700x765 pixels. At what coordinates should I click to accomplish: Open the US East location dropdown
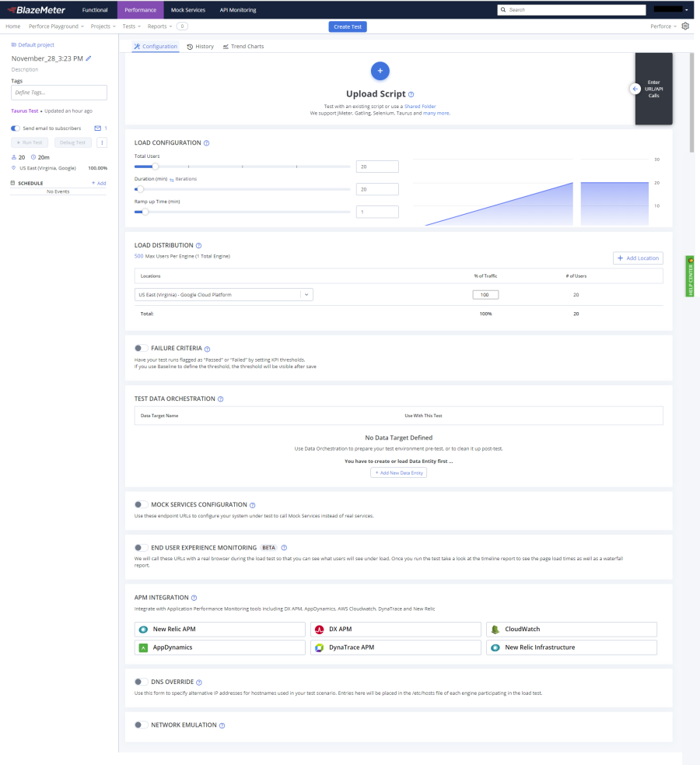click(306, 294)
